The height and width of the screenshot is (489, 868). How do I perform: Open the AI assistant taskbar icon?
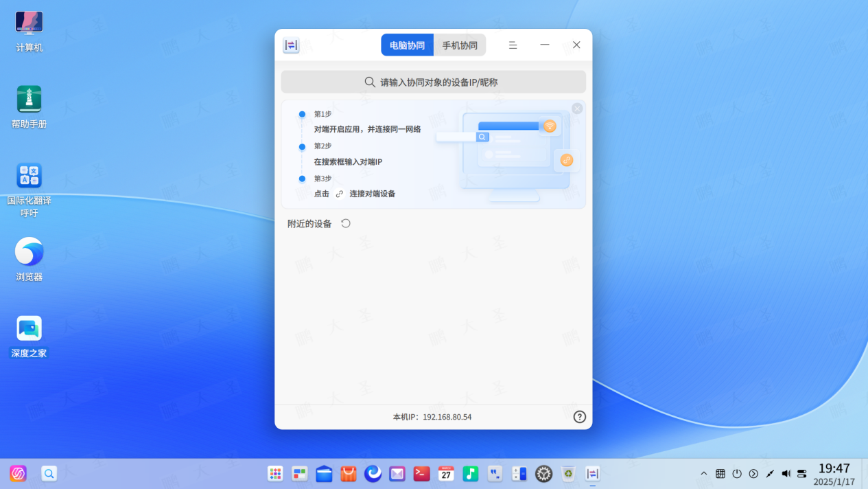19,473
